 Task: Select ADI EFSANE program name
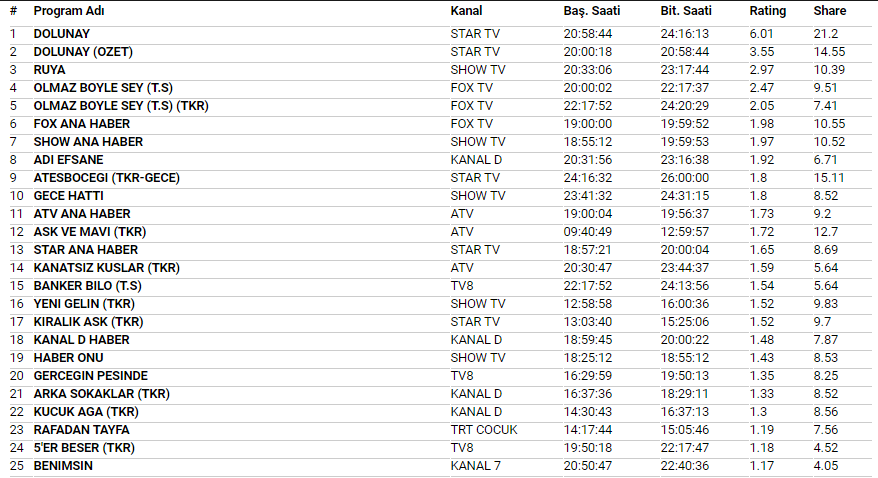[68, 160]
